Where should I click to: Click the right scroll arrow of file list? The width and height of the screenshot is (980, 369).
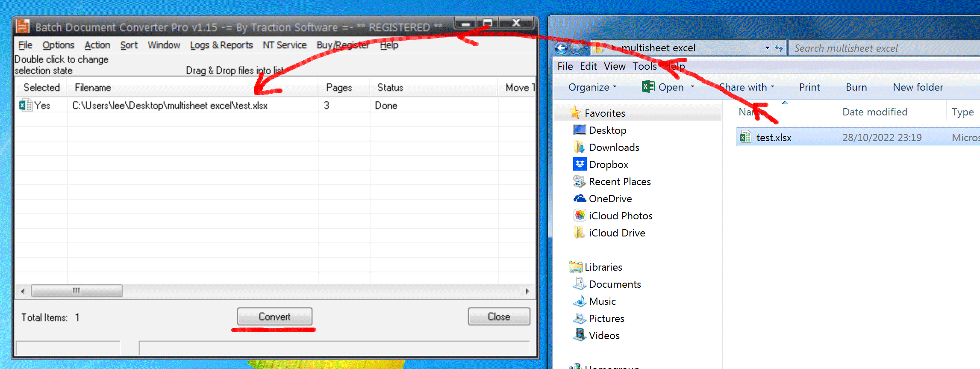click(x=527, y=291)
